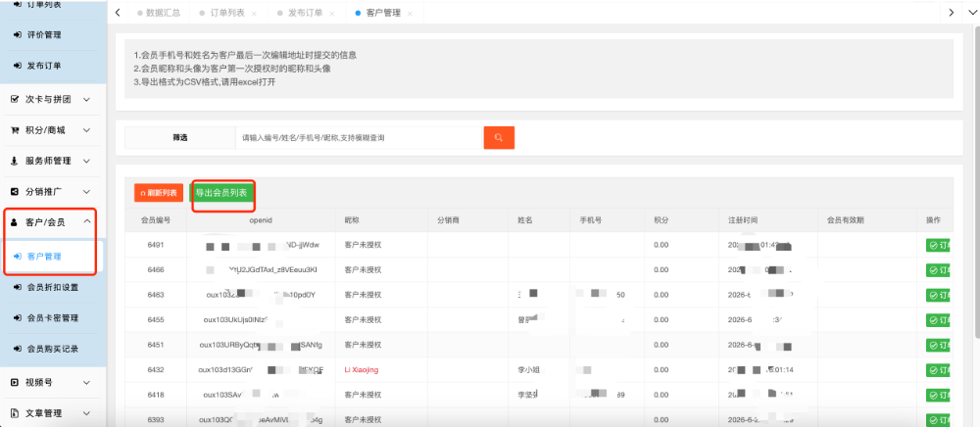Click the order button for member 6455
The height and width of the screenshot is (427, 980).
[x=938, y=320]
